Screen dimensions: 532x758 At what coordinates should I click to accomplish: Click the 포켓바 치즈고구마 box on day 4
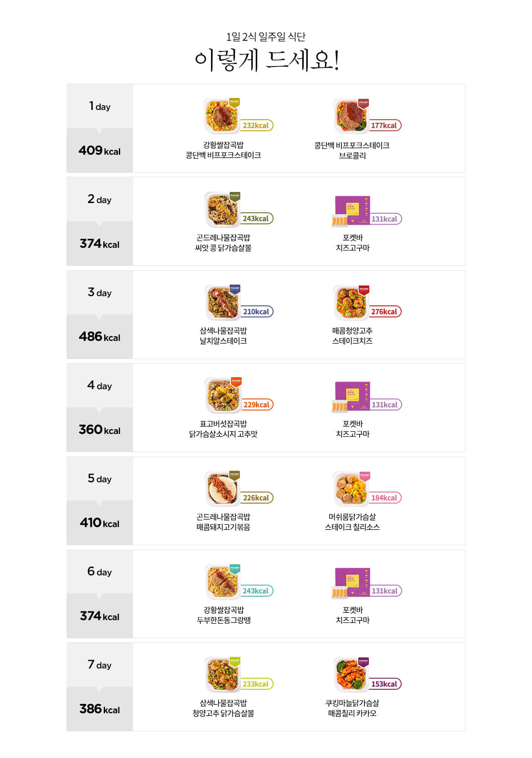coord(351,397)
